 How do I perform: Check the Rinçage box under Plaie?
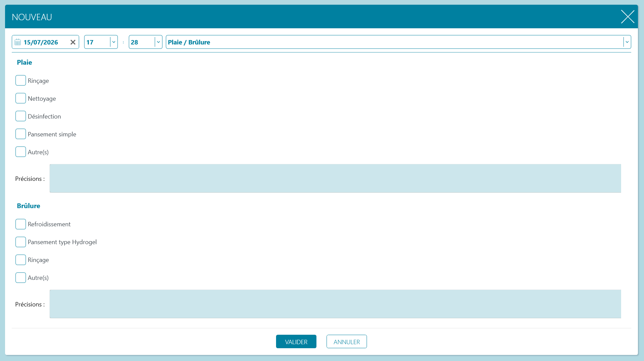click(x=21, y=80)
